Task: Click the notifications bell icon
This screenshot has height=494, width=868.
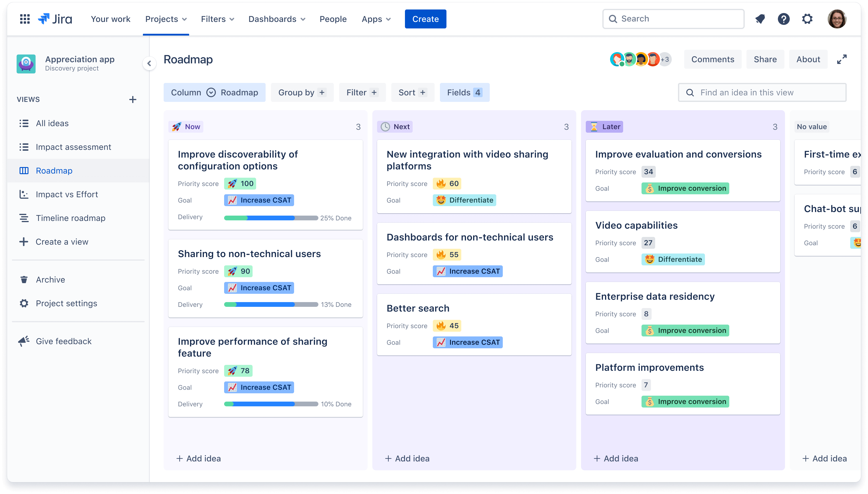Action: coord(760,18)
